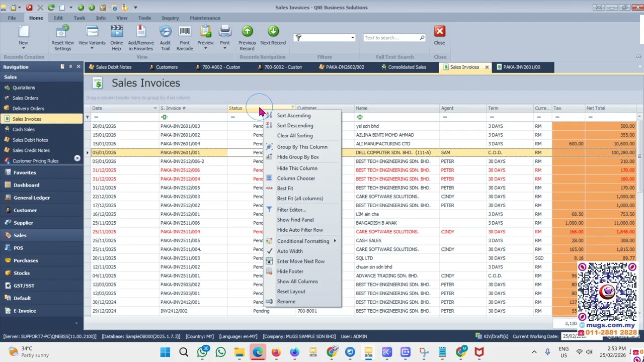Screen dimensions: 644x362
Task: Open Sales Credit Notes in navigation
Action: coord(42,150)
